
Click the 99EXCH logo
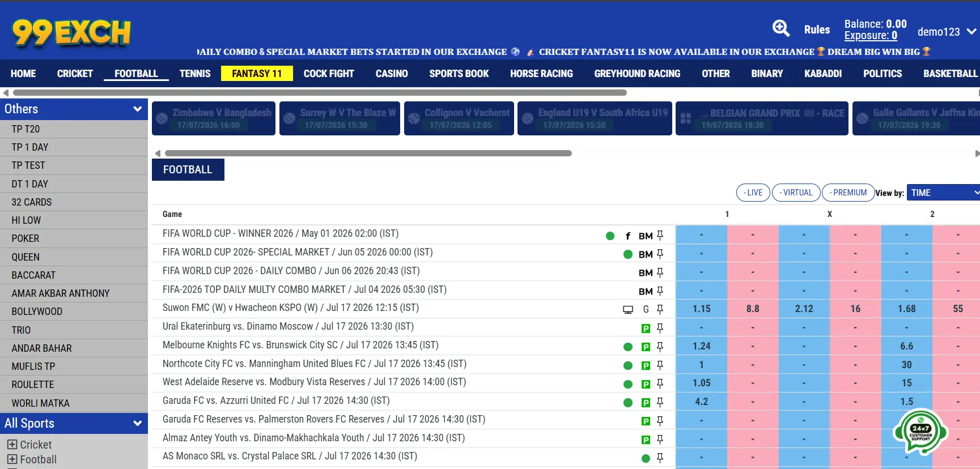[x=71, y=32]
